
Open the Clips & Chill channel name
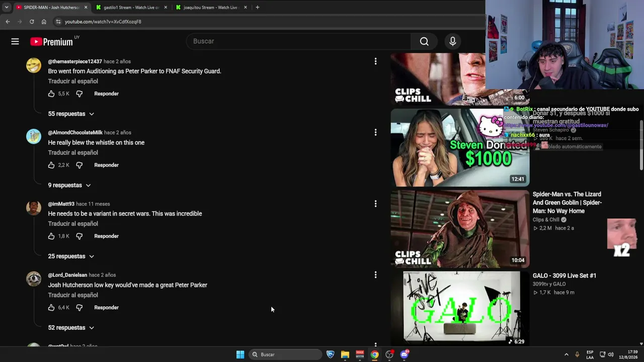[x=546, y=220]
